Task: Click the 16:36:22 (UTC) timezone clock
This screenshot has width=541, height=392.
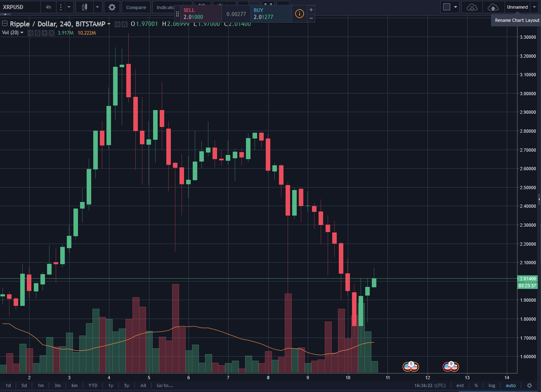Action: coord(430,385)
